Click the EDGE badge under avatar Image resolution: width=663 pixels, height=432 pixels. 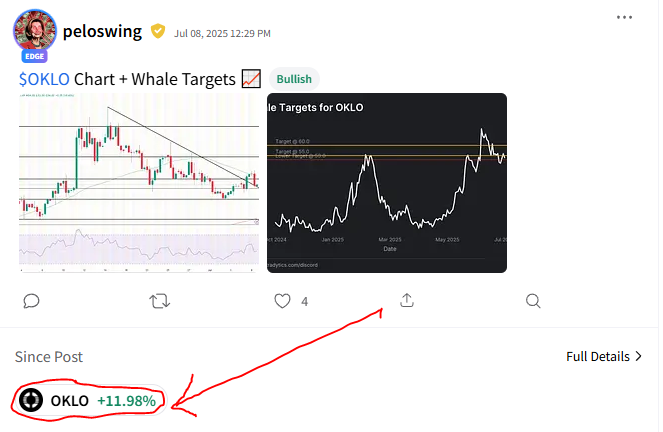click(35, 56)
